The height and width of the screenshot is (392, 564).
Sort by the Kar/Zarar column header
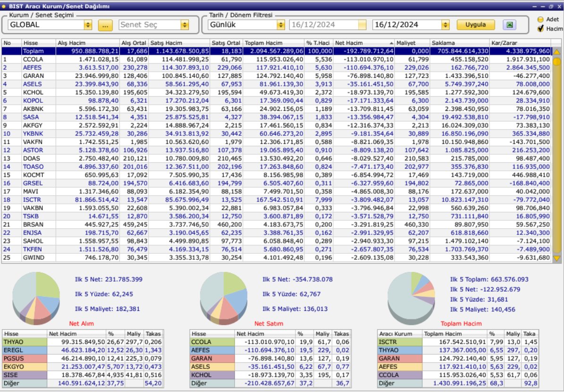[520, 43]
